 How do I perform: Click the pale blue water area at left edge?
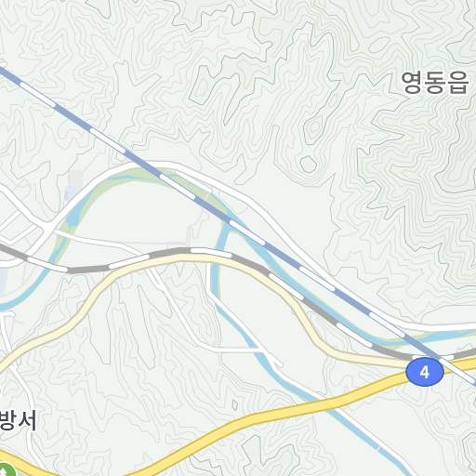click(x=3, y=282)
